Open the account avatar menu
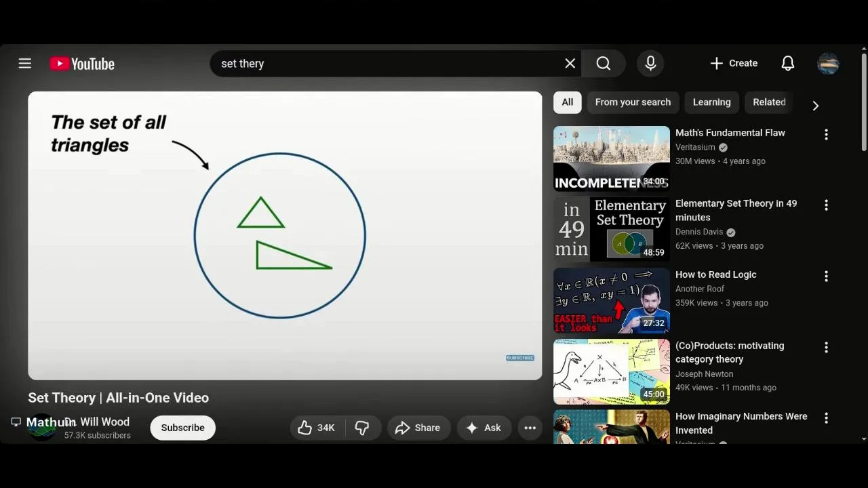The width and height of the screenshot is (868, 488). [828, 63]
